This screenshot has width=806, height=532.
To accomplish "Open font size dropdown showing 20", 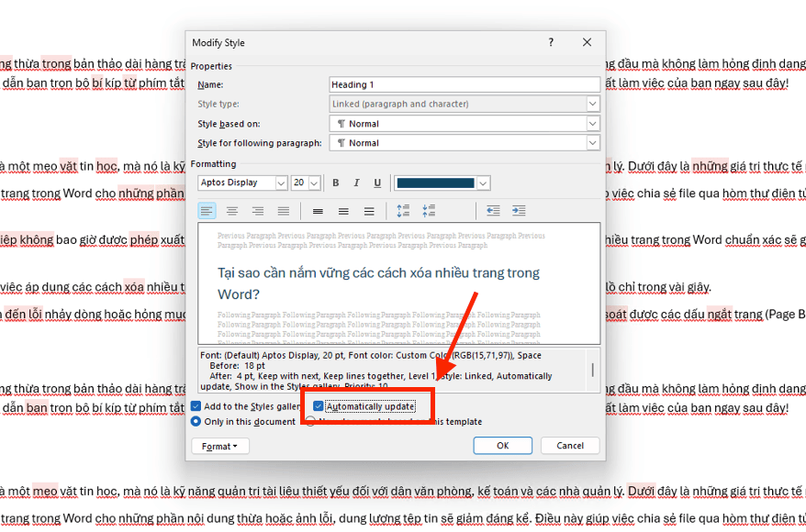I will [315, 183].
